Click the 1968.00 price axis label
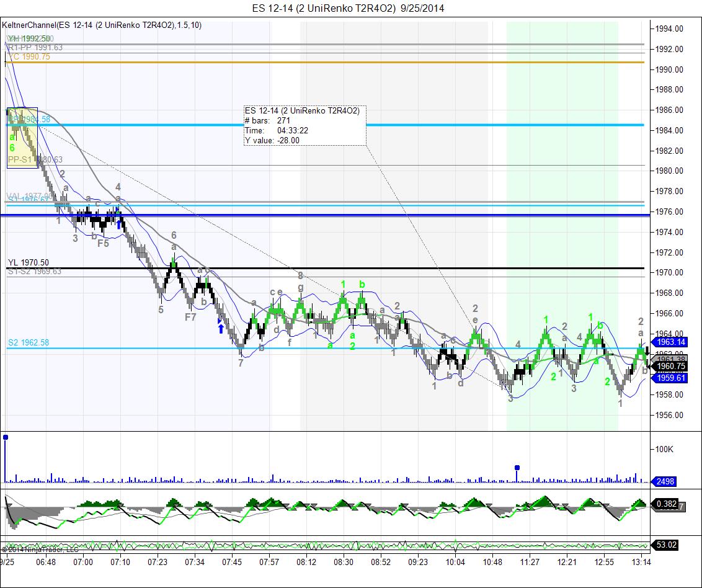 point(669,293)
